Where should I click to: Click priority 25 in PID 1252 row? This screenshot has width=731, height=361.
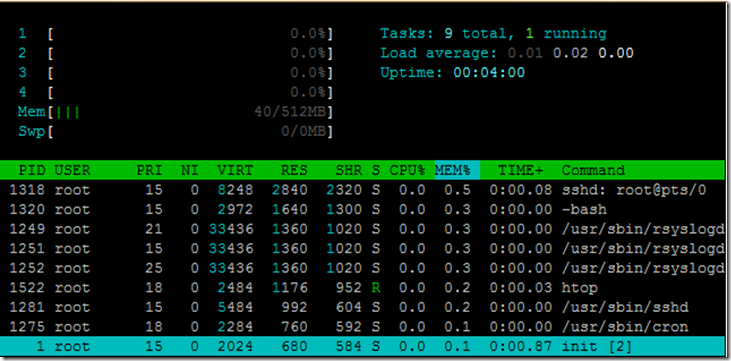point(153,268)
